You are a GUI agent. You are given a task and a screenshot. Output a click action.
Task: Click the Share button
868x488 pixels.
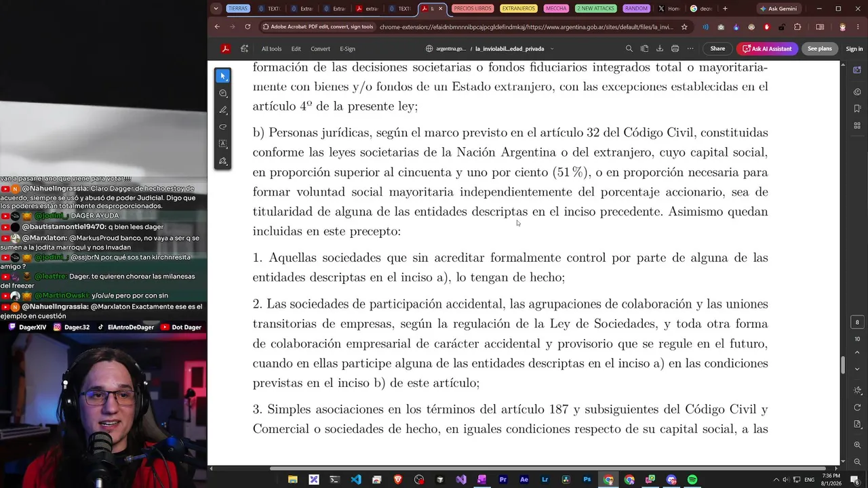tap(717, 49)
